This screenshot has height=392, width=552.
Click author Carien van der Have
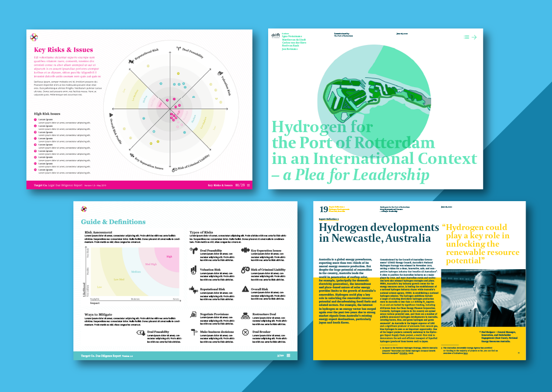[294, 43]
